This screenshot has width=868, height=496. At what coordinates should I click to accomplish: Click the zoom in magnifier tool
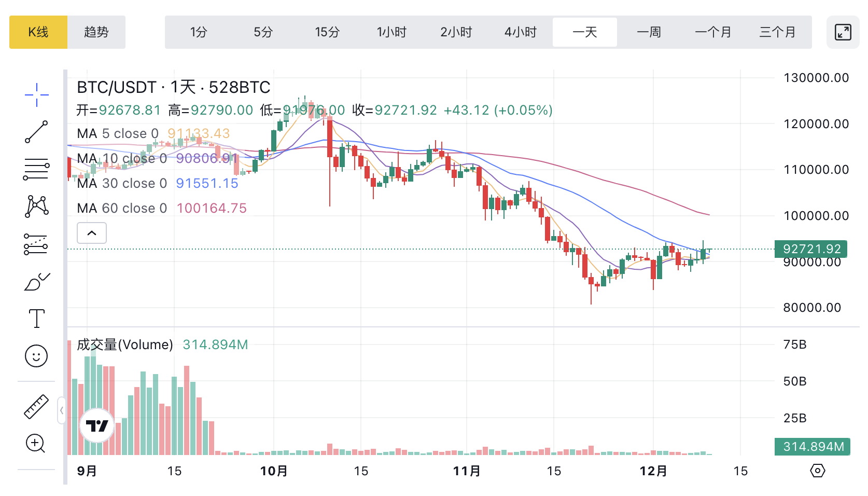(x=36, y=444)
